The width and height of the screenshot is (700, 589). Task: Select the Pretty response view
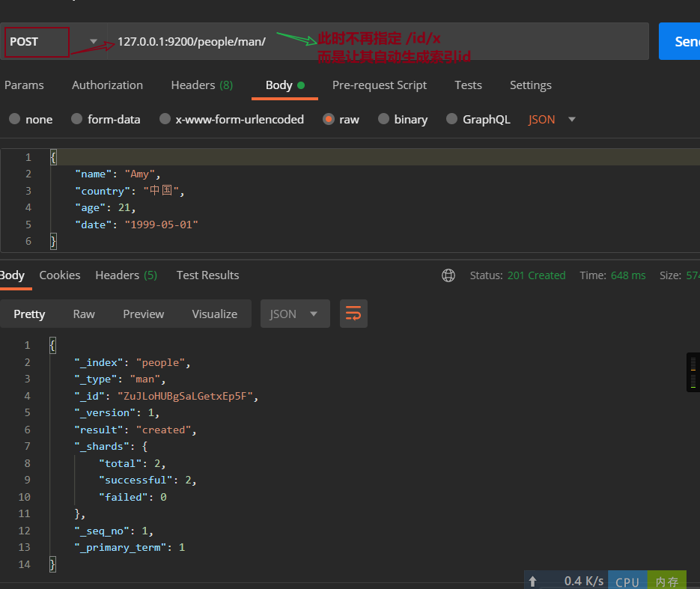pyautogui.click(x=29, y=314)
